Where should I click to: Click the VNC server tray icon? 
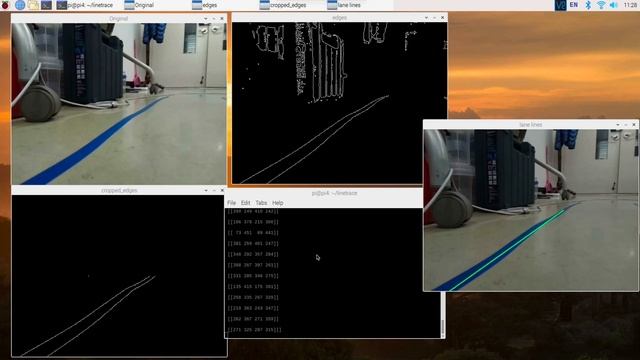[560, 5]
